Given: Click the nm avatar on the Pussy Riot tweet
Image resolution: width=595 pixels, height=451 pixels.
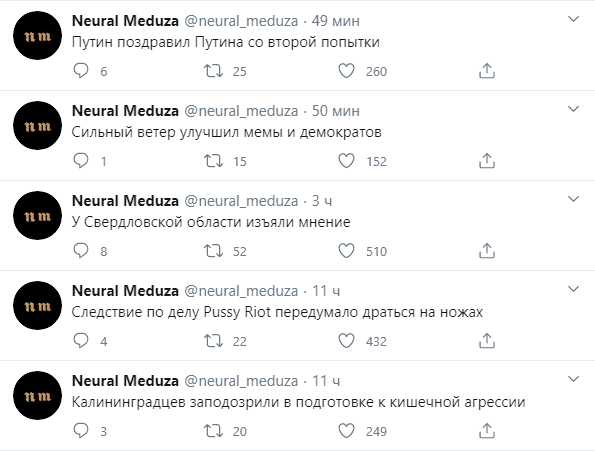Looking at the screenshot, I should (37, 306).
